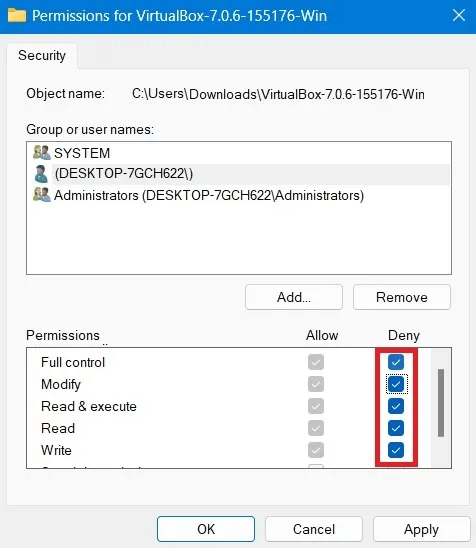
Task: Click the folder icon in the title bar
Action: 17,15
